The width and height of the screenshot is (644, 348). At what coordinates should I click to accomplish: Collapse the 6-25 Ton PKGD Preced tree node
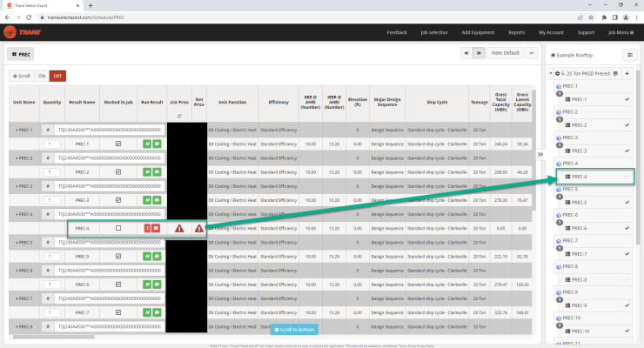tap(551, 73)
